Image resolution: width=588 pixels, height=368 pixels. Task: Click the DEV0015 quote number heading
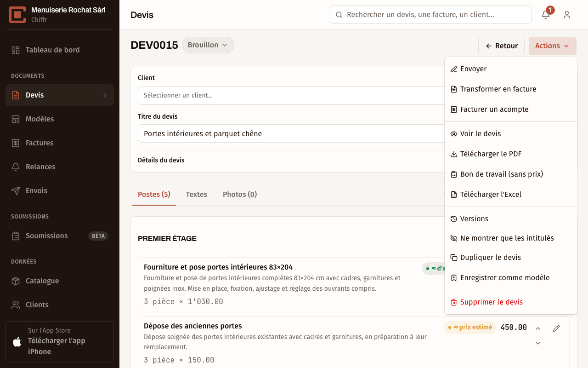154,45
